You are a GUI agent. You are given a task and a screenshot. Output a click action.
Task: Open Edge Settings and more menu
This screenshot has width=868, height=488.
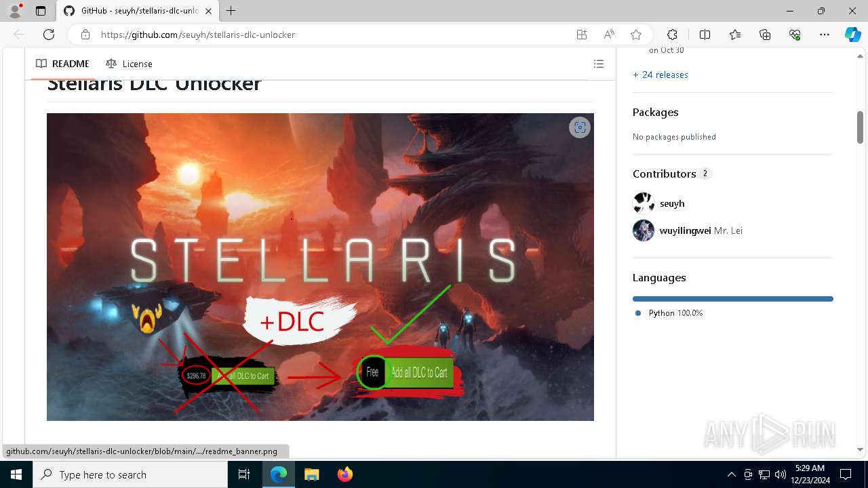(825, 35)
